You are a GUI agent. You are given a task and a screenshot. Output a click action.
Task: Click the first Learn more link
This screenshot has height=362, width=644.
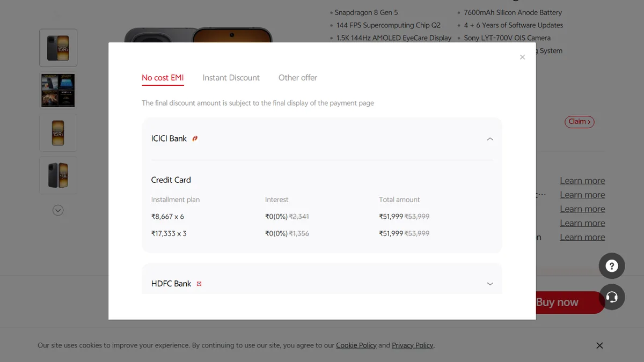[x=582, y=181]
